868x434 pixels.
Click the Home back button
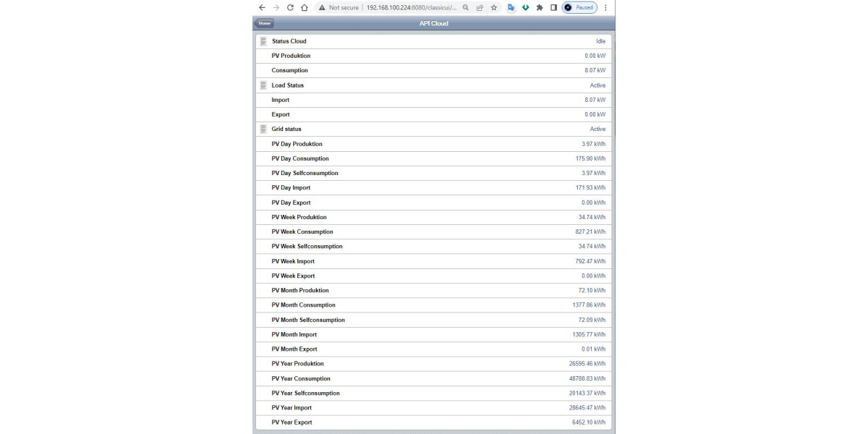point(264,23)
